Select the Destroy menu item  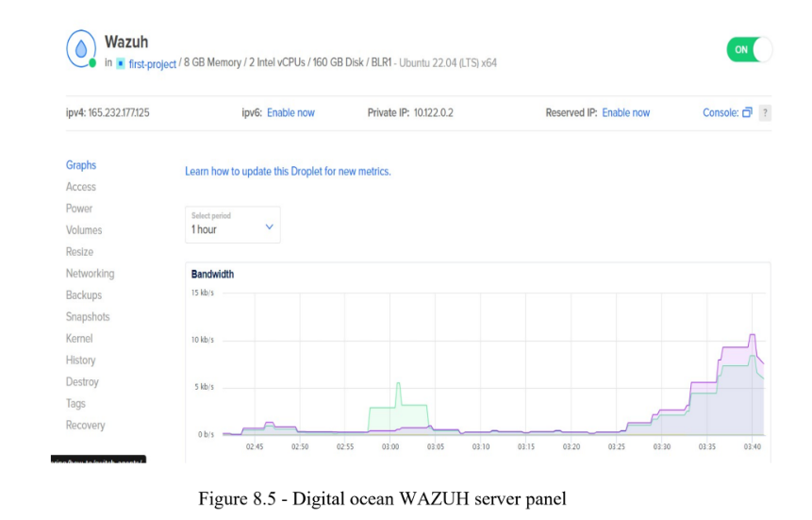(x=82, y=382)
